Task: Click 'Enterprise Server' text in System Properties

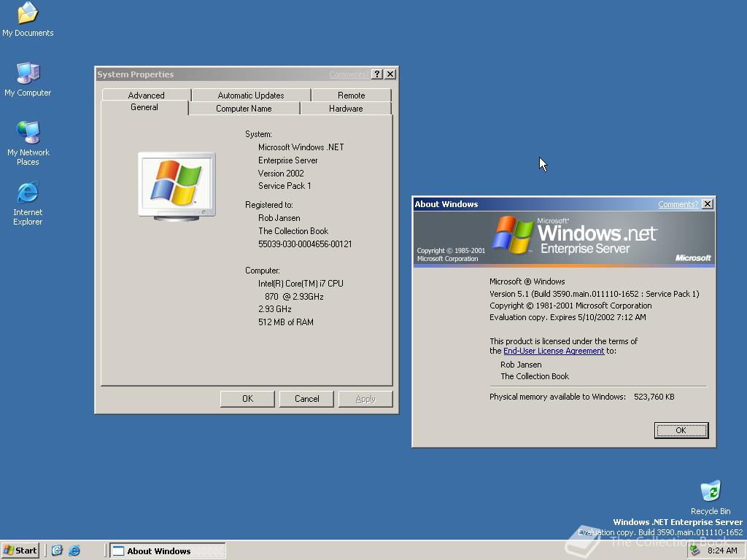Action: click(287, 160)
